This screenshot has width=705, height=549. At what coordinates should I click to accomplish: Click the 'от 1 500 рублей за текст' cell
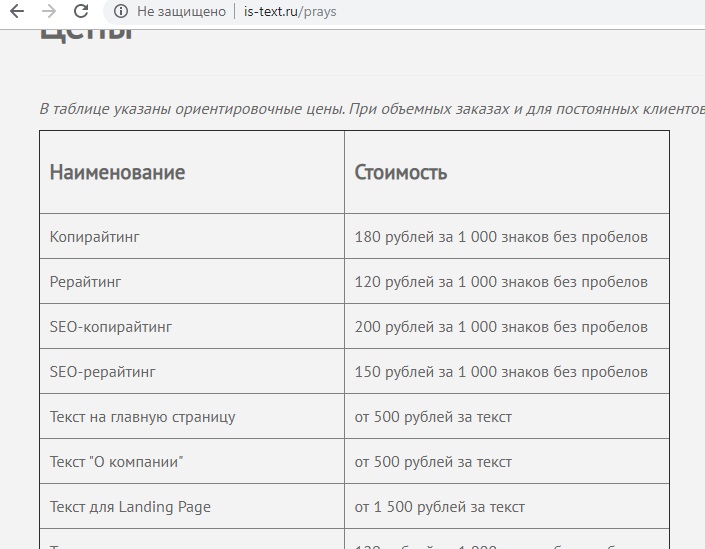click(440, 507)
